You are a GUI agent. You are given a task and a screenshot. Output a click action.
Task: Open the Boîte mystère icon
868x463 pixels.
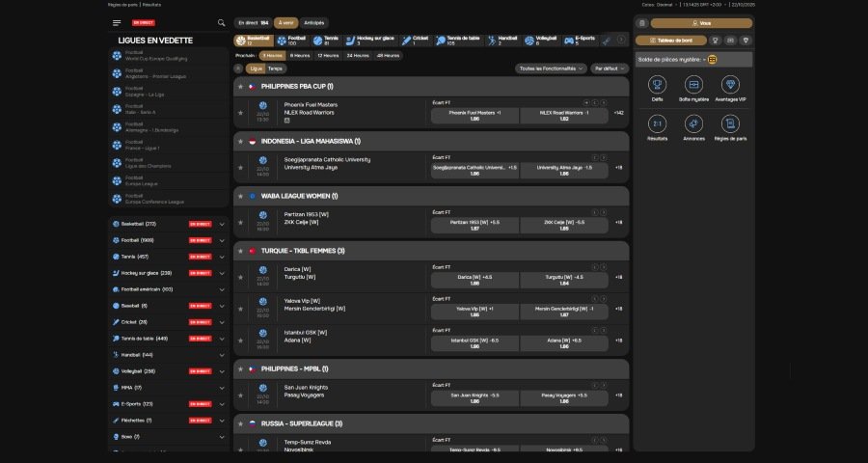(693, 85)
